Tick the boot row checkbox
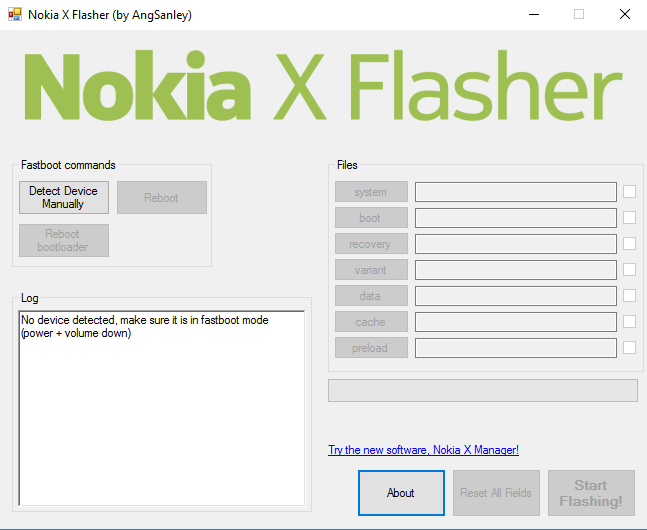Screen dimensions: 647x530 (629, 218)
